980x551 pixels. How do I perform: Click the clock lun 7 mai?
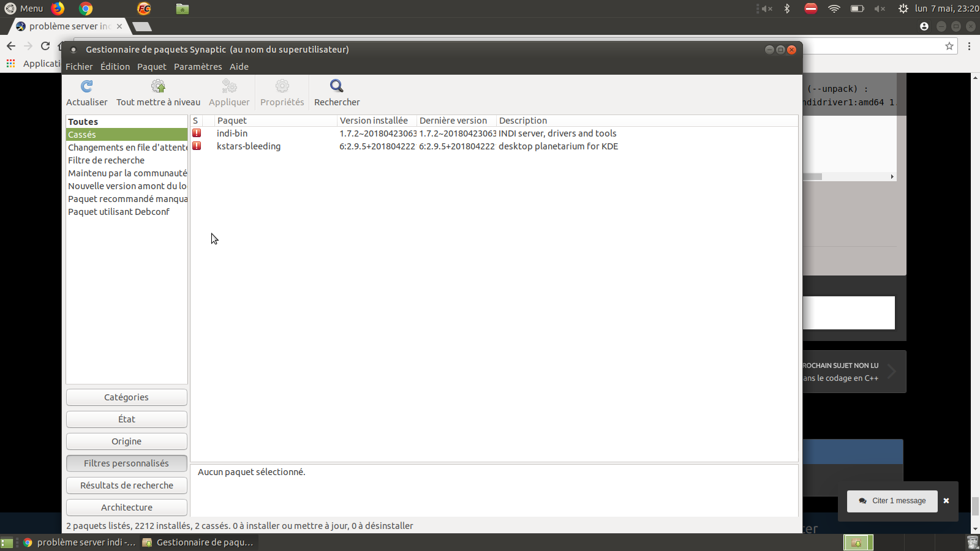click(947, 9)
